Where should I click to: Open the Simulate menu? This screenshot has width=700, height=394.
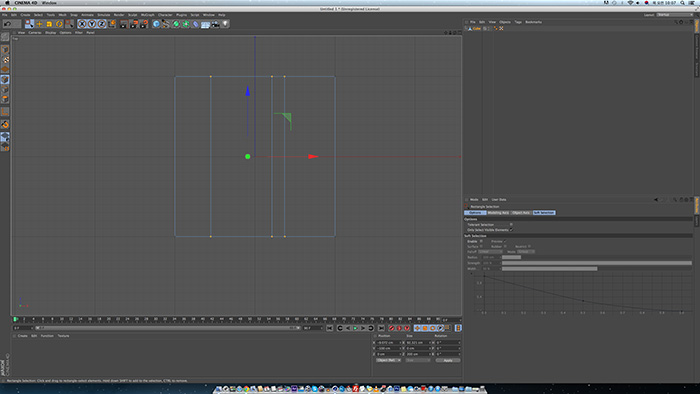[x=104, y=15]
